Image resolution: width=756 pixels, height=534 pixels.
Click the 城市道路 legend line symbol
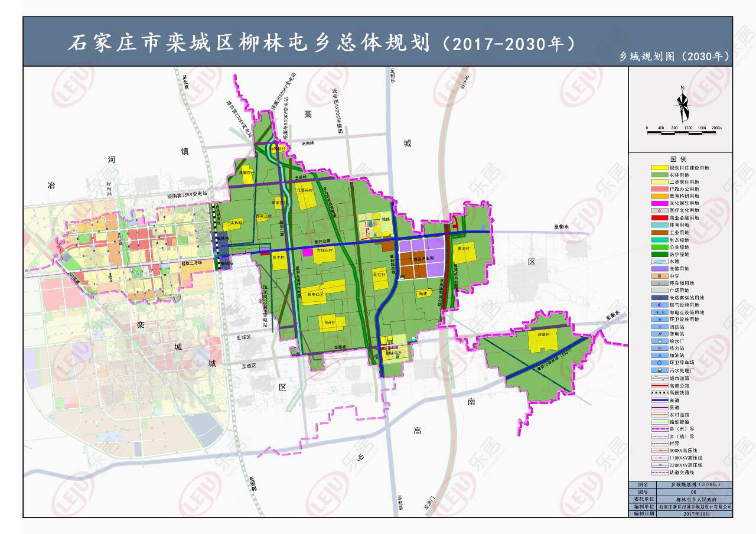click(x=660, y=378)
